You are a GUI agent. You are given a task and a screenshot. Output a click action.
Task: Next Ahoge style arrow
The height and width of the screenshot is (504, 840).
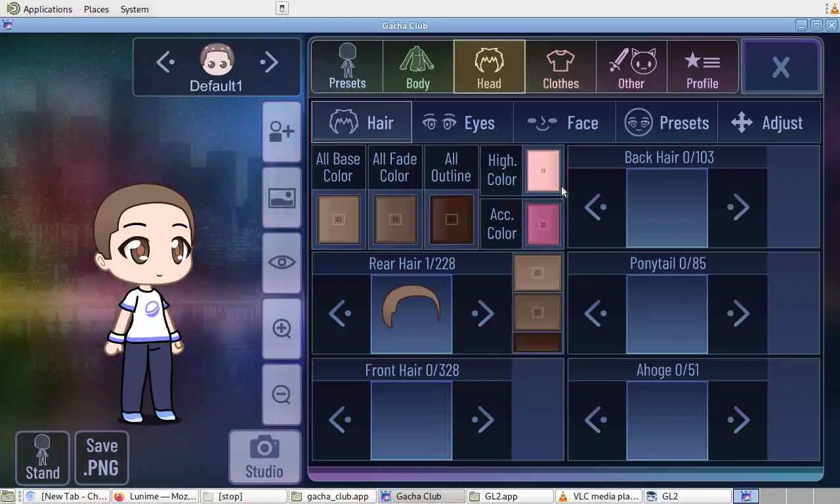(x=738, y=420)
